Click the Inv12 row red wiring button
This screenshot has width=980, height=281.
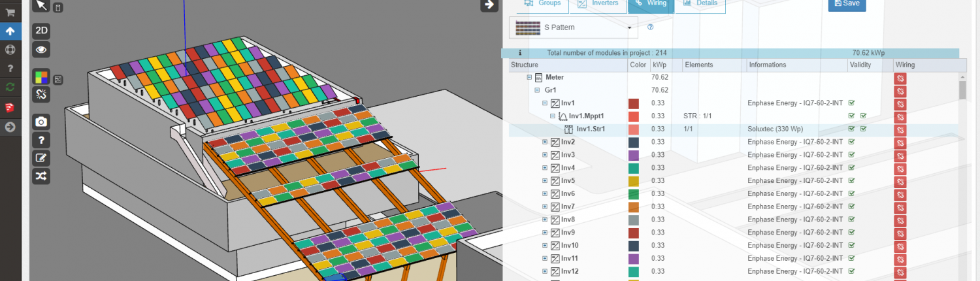pyautogui.click(x=900, y=271)
